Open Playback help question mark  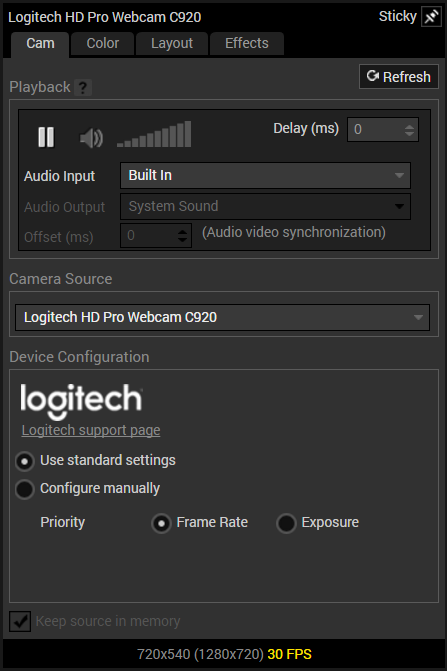pos(83,88)
